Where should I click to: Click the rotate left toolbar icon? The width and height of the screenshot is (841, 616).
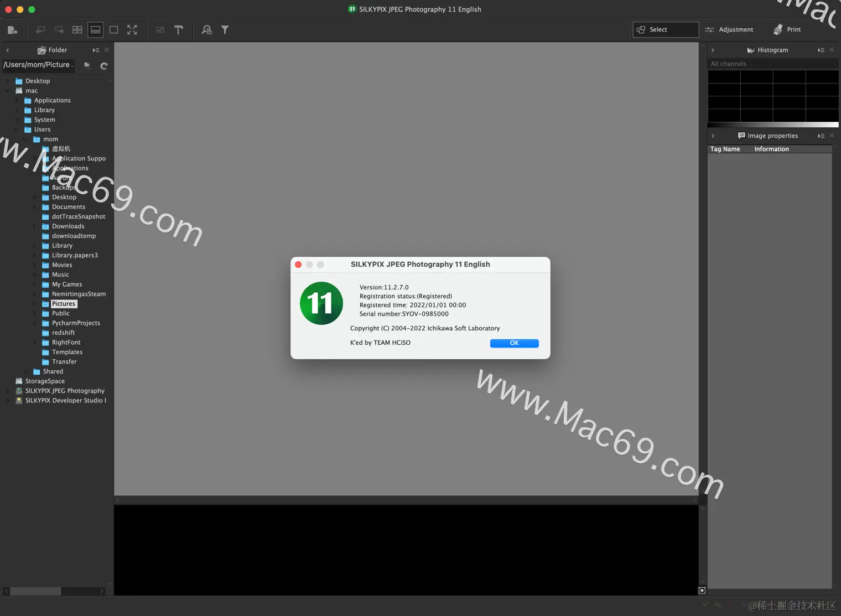point(40,30)
